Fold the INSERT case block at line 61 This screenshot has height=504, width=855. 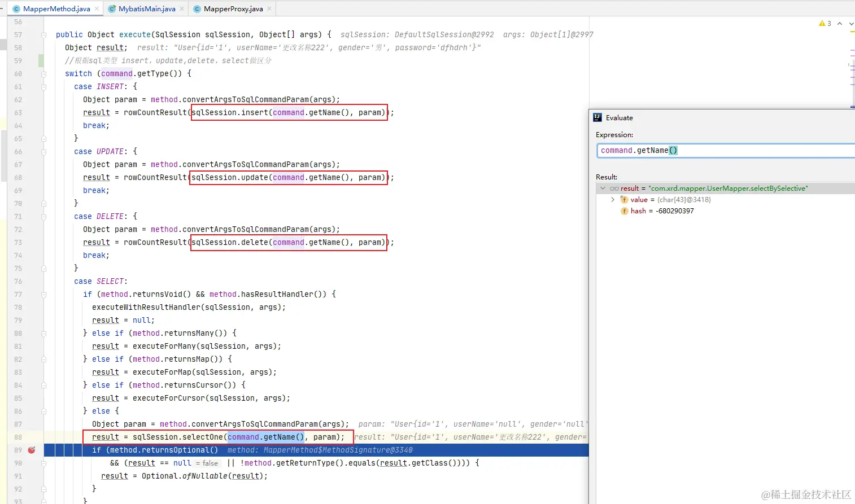43,86
